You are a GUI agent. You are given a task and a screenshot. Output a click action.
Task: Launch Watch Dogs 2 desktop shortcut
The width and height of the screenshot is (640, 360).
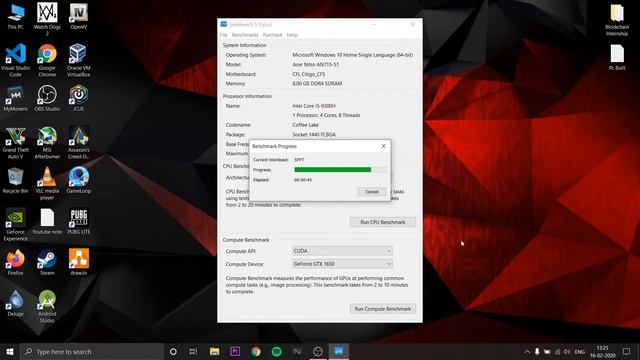point(47,18)
